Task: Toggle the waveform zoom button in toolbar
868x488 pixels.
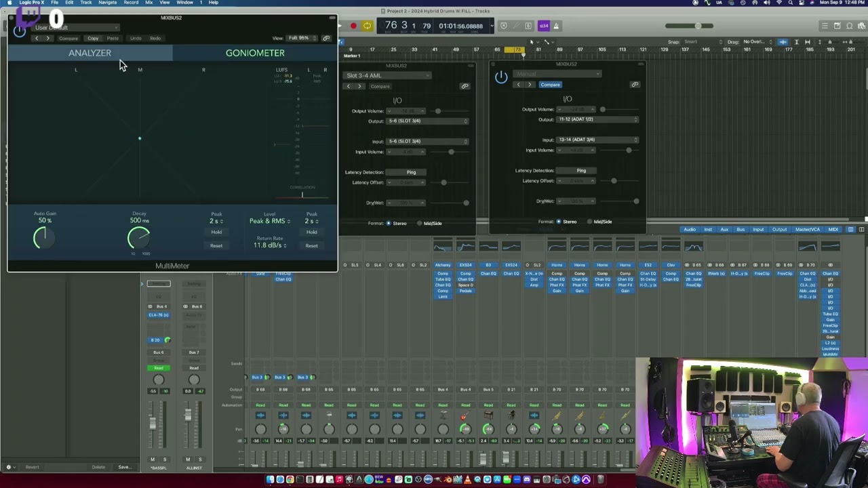Action: point(783,42)
